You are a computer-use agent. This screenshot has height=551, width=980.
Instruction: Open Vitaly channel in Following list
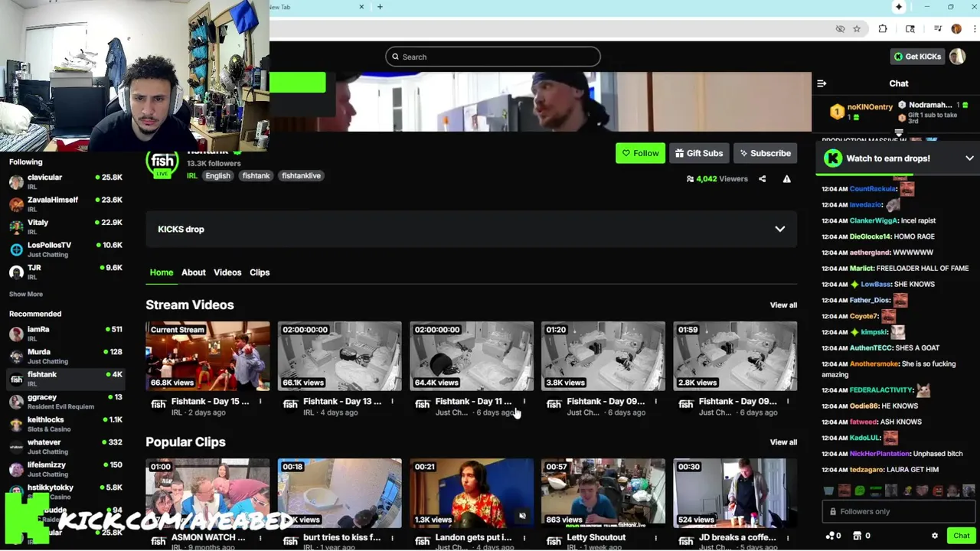pyautogui.click(x=66, y=227)
